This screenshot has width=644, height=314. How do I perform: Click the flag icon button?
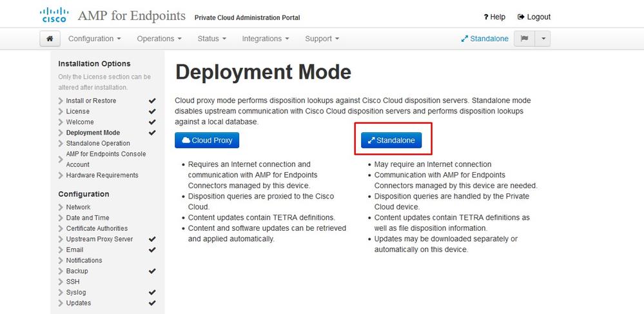524,39
